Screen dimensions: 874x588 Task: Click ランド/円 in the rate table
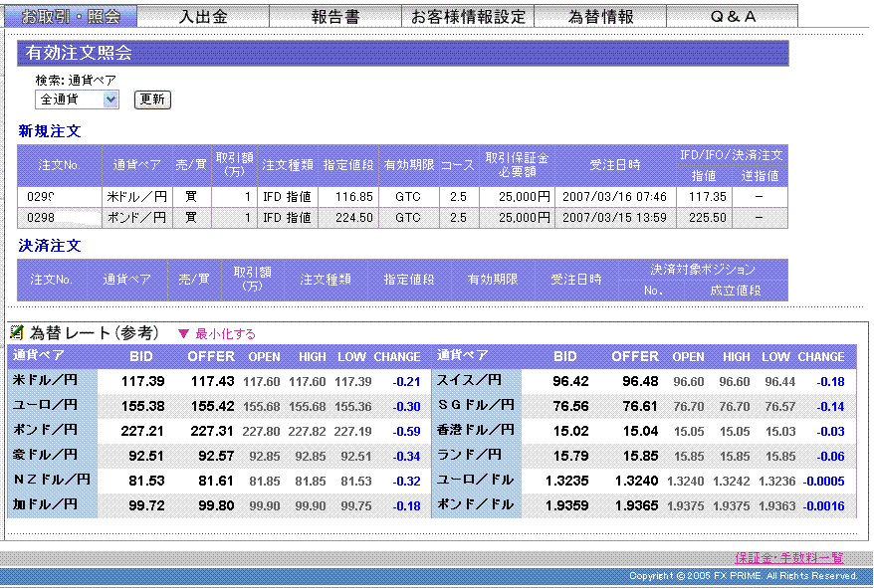pyautogui.click(x=469, y=455)
